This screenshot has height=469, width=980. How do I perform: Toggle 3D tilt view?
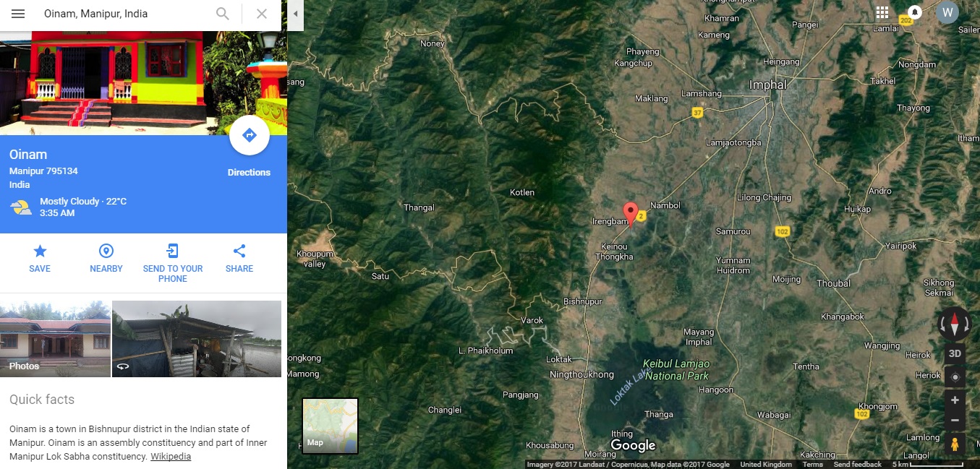955,353
